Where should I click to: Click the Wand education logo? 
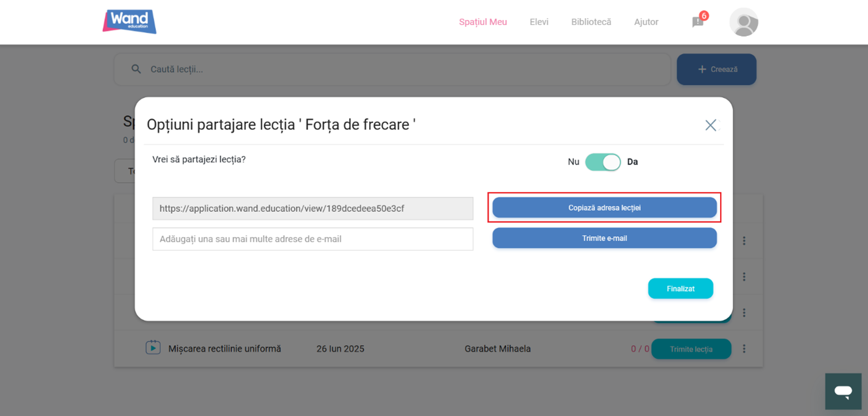click(129, 22)
